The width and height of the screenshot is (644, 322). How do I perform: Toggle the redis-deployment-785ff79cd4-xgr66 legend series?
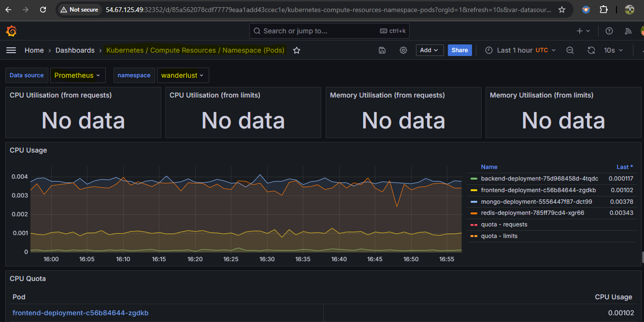click(x=532, y=213)
